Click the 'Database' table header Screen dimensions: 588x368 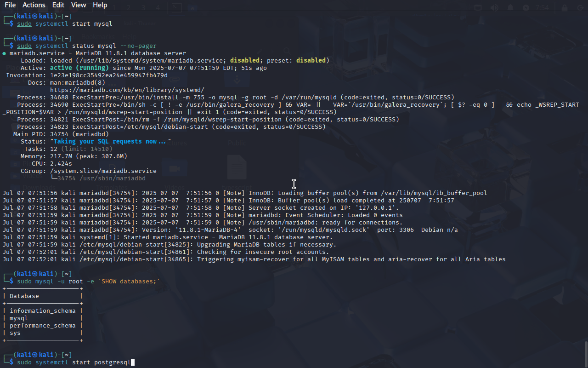click(24, 296)
